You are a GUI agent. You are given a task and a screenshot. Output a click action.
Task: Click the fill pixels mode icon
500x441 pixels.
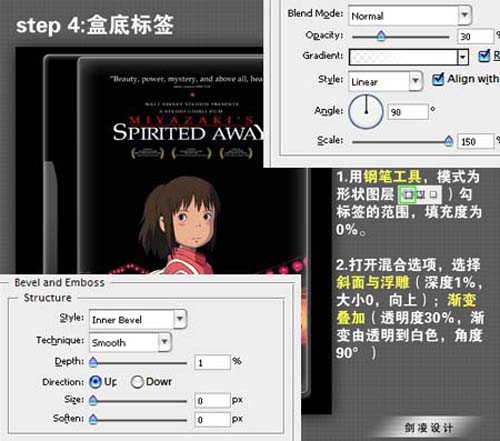pyautogui.click(x=433, y=194)
